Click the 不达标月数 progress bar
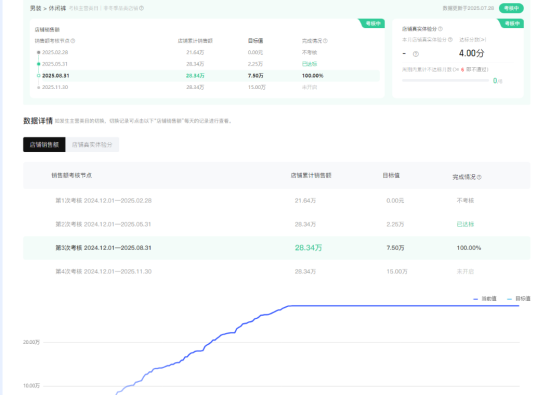This screenshot has width=550, height=395. [445, 80]
